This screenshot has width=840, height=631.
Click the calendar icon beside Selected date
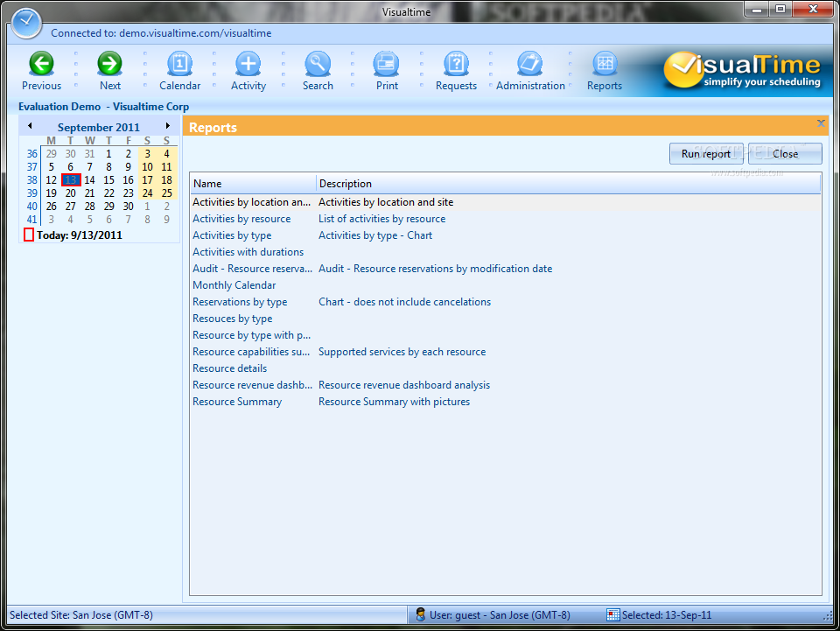612,614
